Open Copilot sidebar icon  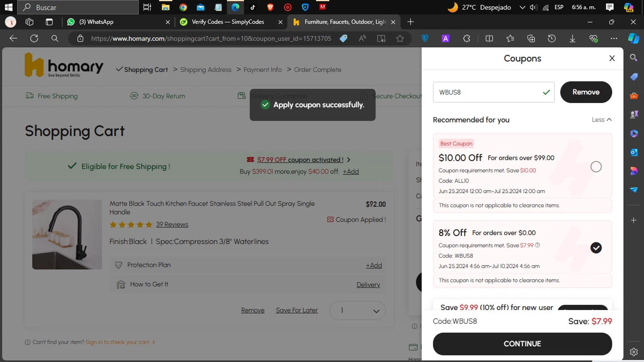click(x=634, y=39)
